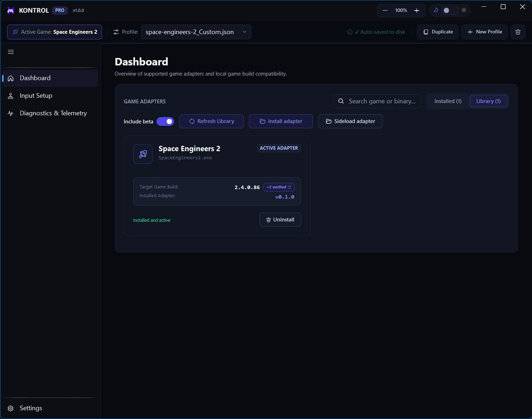
Task: Switch to the Library (1) tab
Action: point(488,101)
